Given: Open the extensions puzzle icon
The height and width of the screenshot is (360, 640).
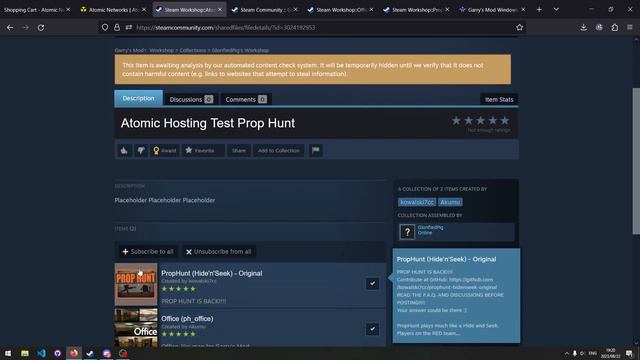Looking at the screenshot, I should (x=615, y=27).
